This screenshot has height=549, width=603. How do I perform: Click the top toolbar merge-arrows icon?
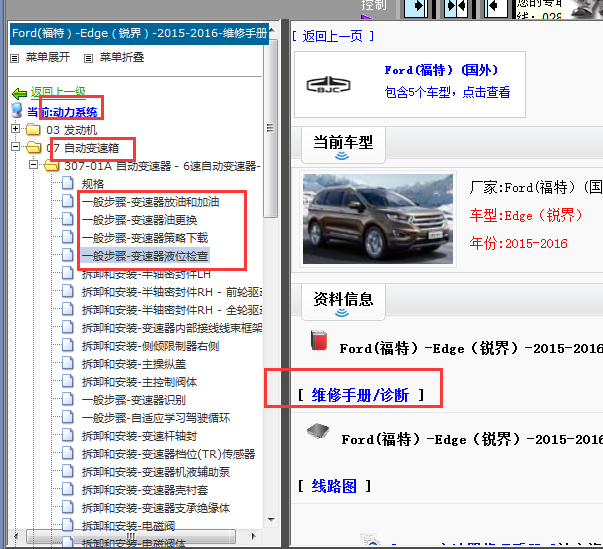point(456,7)
